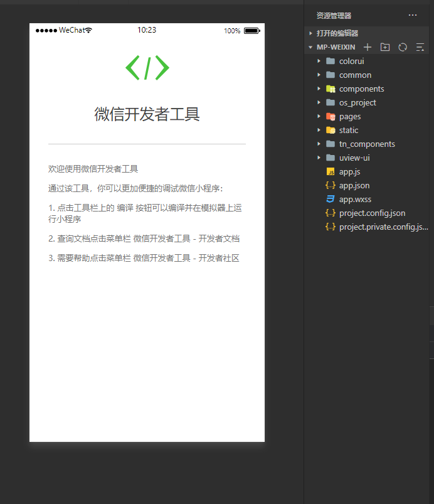The width and height of the screenshot is (434, 504).
Task: Click the WiFi icon in simulator status bar
Action: (x=88, y=30)
